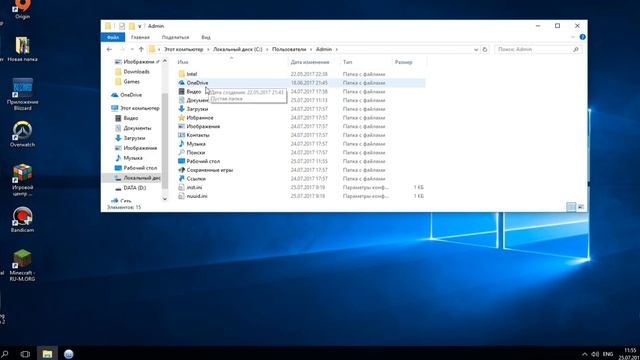Click the Back navigation arrow

[109, 49]
